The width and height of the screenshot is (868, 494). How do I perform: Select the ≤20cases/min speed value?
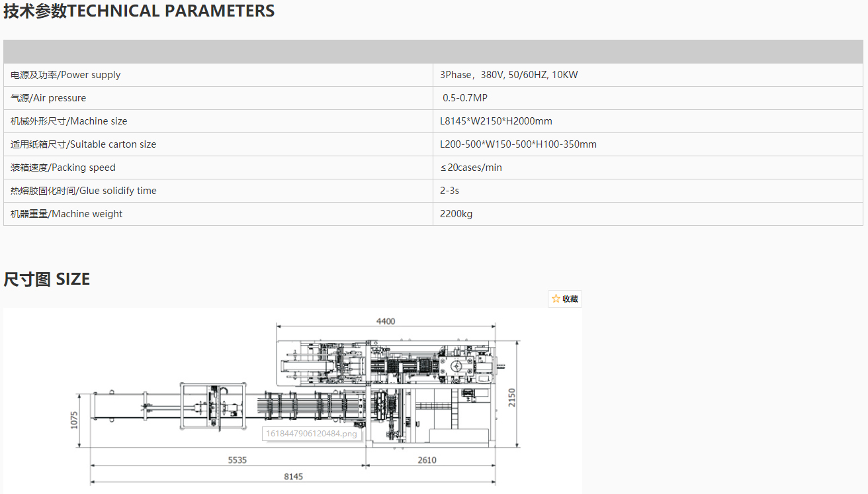point(470,168)
